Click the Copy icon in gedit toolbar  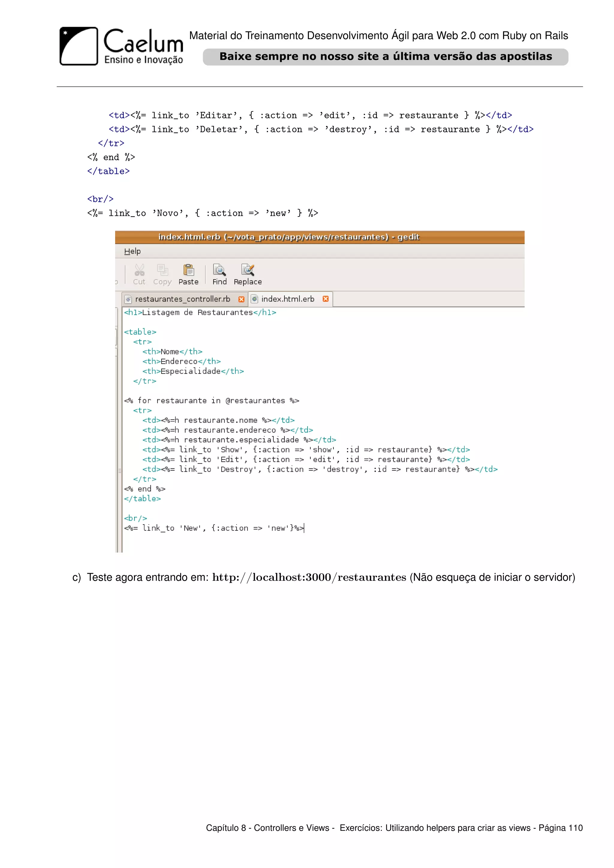pyautogui.click(x=162, y=270)
